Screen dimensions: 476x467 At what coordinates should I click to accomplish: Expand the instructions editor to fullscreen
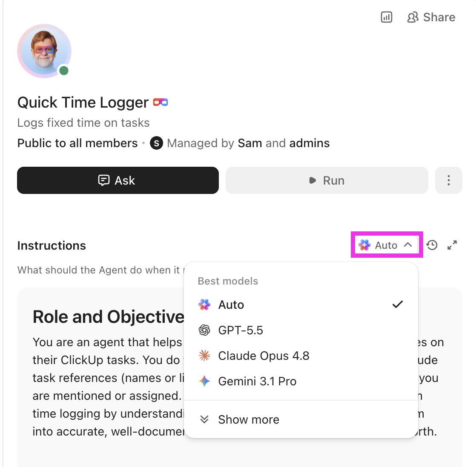coord(452,245)
